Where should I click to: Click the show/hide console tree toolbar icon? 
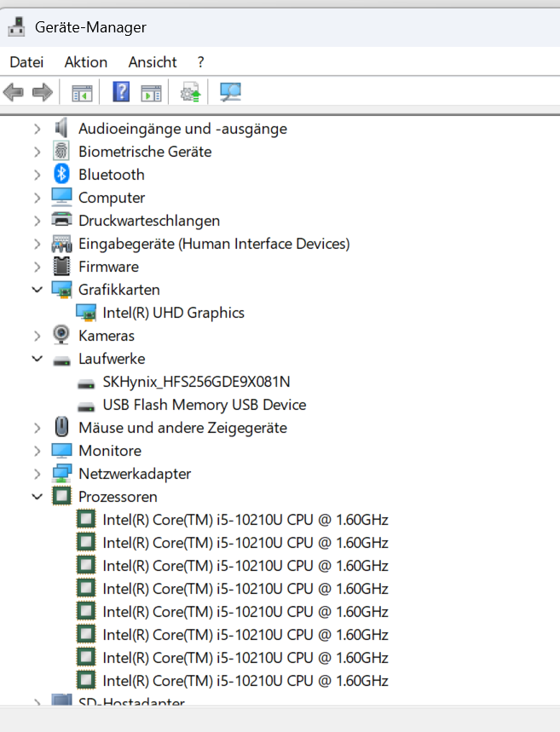(x=82, y=92)
